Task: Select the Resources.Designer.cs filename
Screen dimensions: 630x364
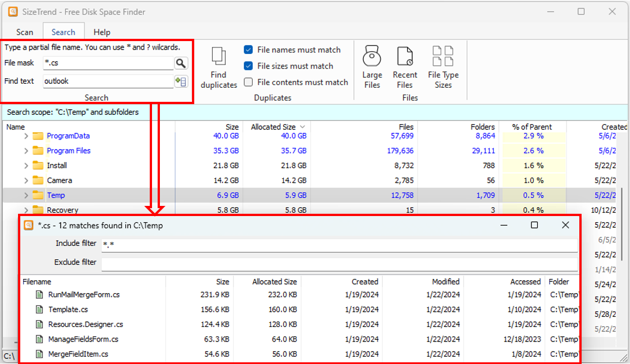Action: (86, 325)
